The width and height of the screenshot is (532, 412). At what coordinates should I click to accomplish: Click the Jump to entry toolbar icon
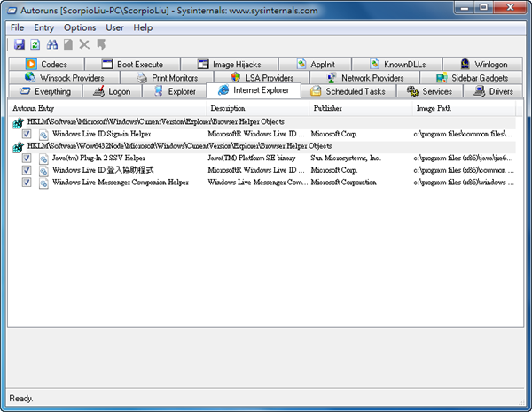tap(100, 43)
